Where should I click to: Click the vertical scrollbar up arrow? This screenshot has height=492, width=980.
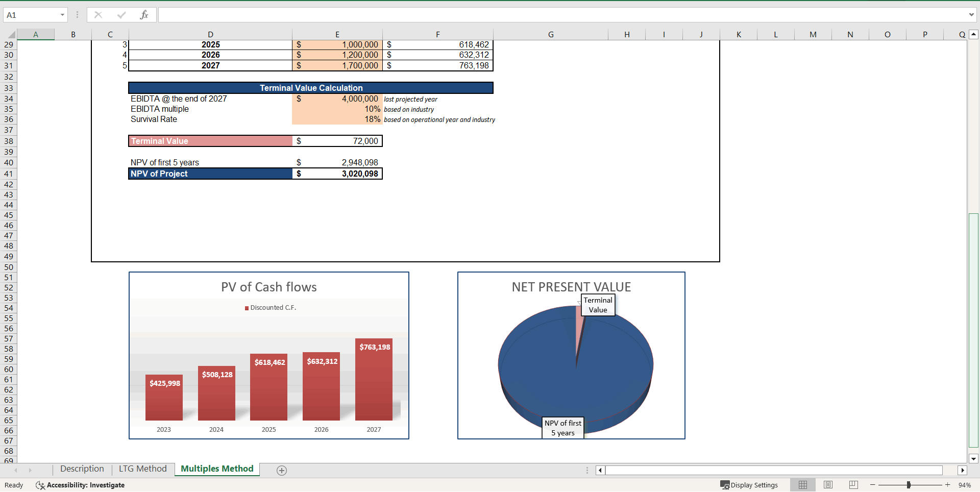point(974,34)
